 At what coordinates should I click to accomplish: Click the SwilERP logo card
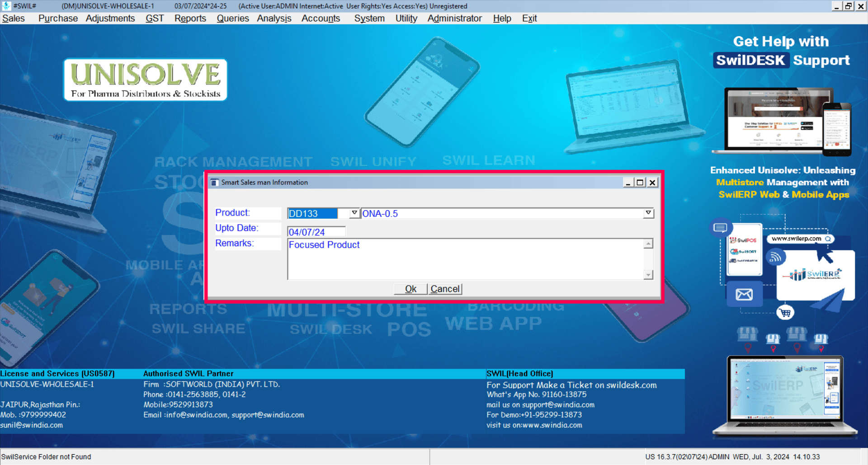(x=816, y=276)
